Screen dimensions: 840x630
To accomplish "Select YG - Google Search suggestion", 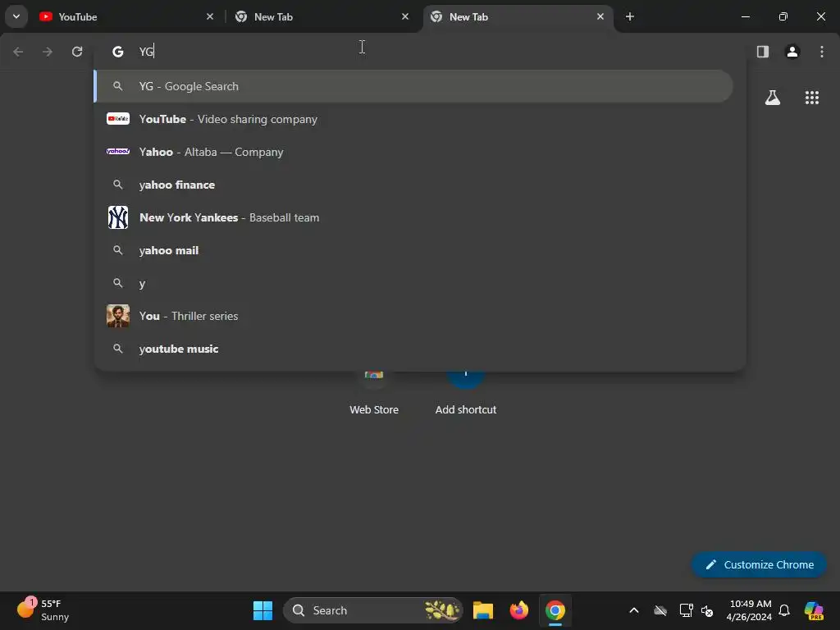I will tap(413, 86).
